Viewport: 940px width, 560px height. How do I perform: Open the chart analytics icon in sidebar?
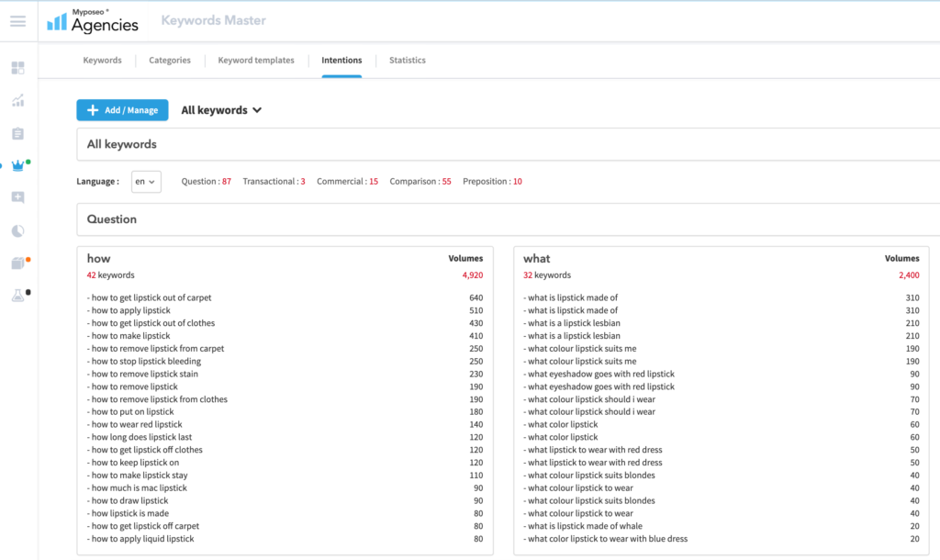18,101
